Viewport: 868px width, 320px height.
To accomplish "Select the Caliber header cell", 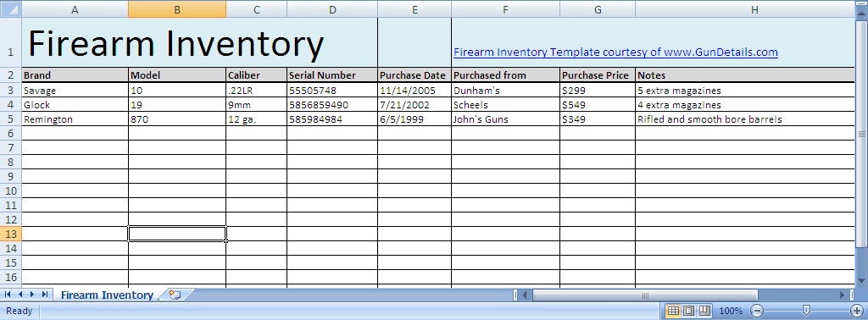I will [x=256, y=75].
